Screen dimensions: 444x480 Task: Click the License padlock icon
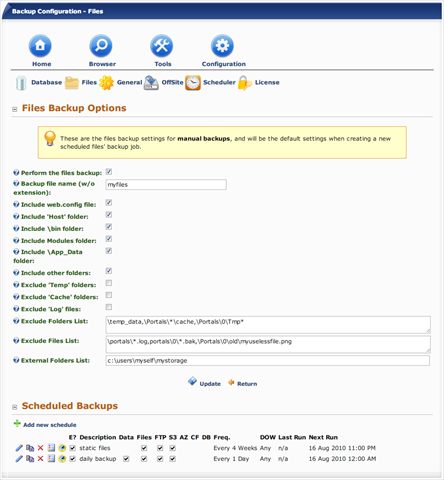coord(245,83)
